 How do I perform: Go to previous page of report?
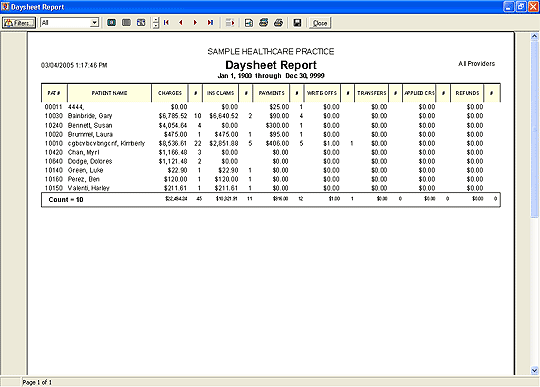pos(181,23)
